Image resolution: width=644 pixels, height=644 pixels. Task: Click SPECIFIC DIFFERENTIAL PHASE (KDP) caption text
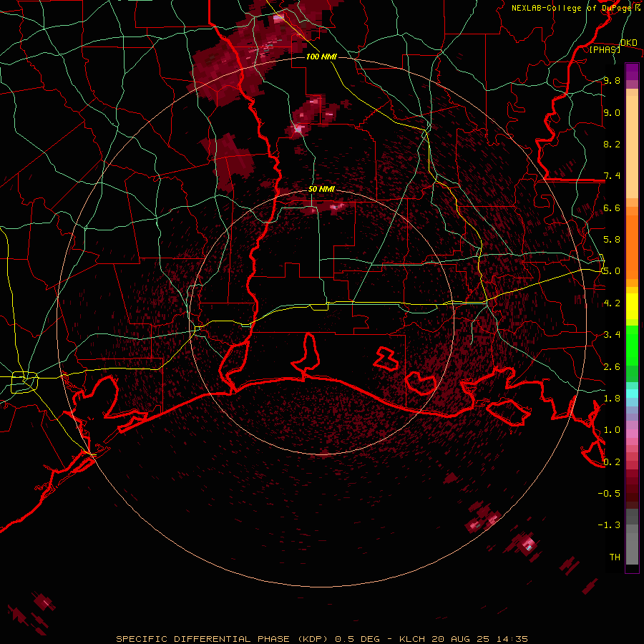point(223,639)
